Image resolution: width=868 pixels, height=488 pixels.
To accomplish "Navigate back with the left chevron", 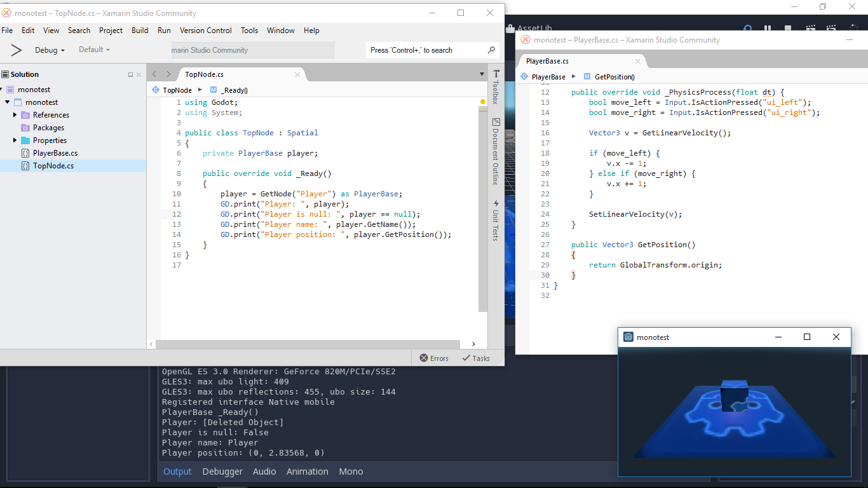I will pyautogui.click(x=154, y=74).
